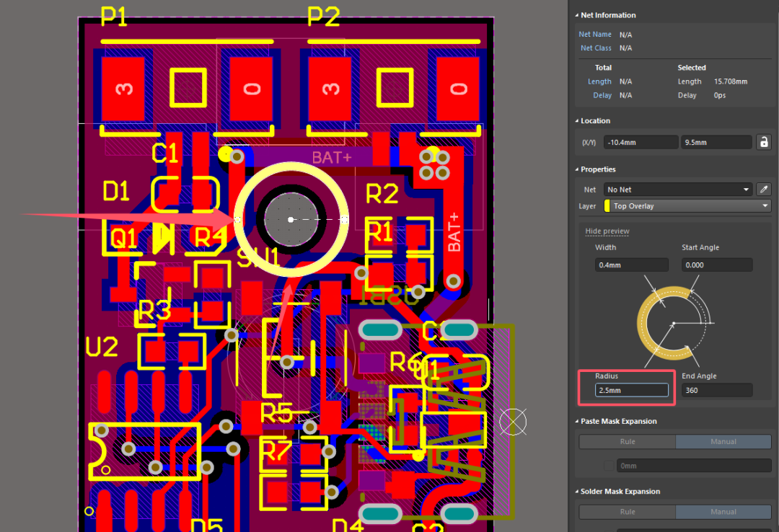Click the Net Class link

(x=594, y=48)
